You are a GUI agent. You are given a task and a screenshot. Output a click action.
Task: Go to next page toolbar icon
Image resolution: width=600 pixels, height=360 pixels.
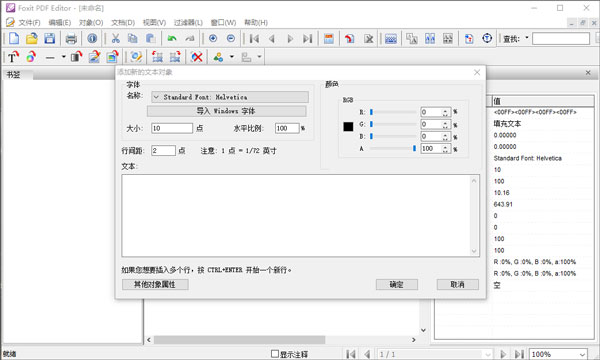click(290, 39)
